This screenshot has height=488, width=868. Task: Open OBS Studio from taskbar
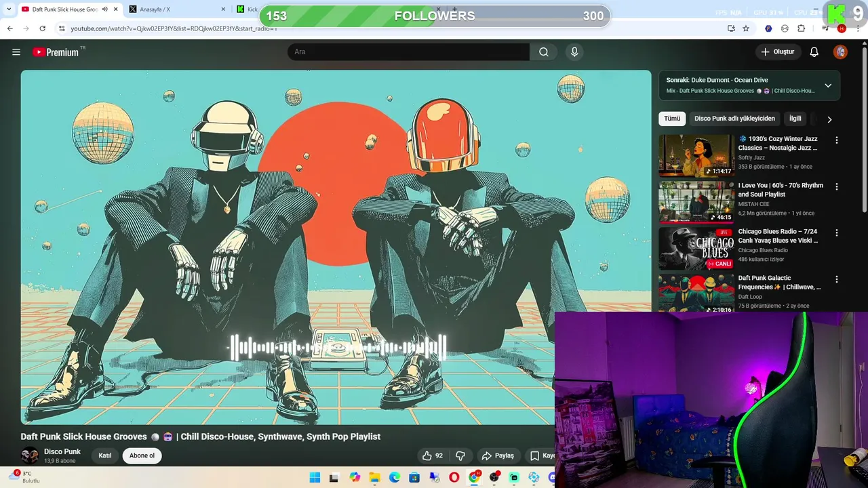(494, 478)
